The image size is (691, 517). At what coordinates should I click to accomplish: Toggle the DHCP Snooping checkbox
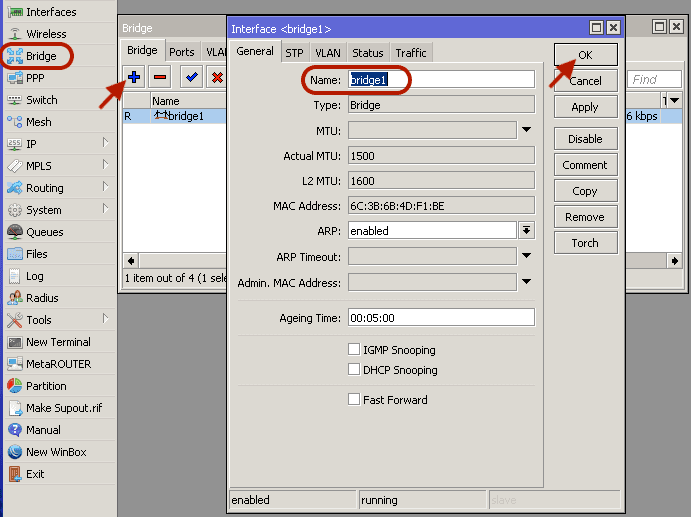[x=354, y=369]
